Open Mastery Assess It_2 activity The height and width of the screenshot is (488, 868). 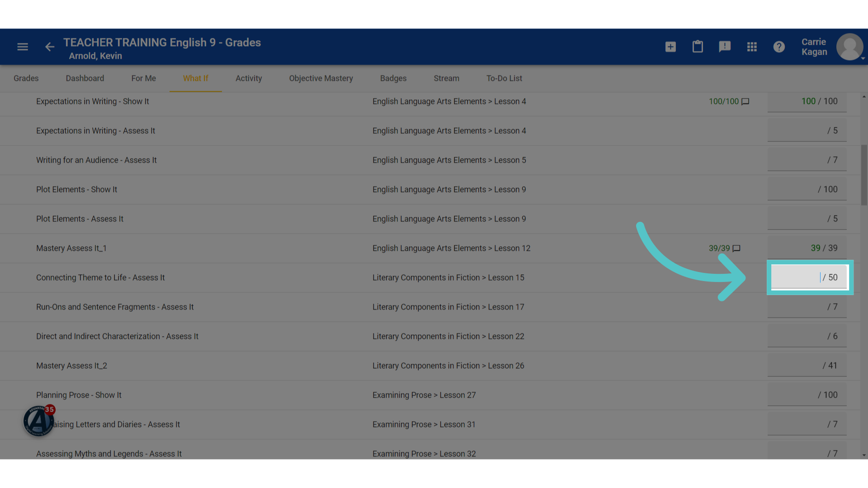tap(71, 366)
